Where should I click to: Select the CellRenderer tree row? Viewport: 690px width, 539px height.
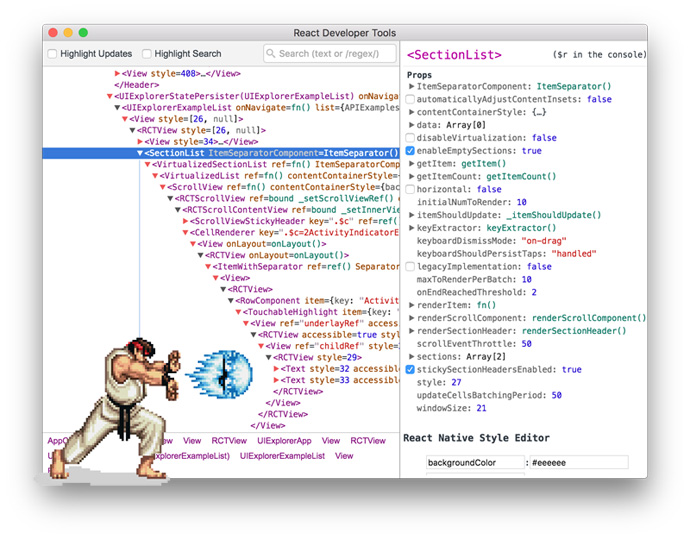tap(221, 233)
